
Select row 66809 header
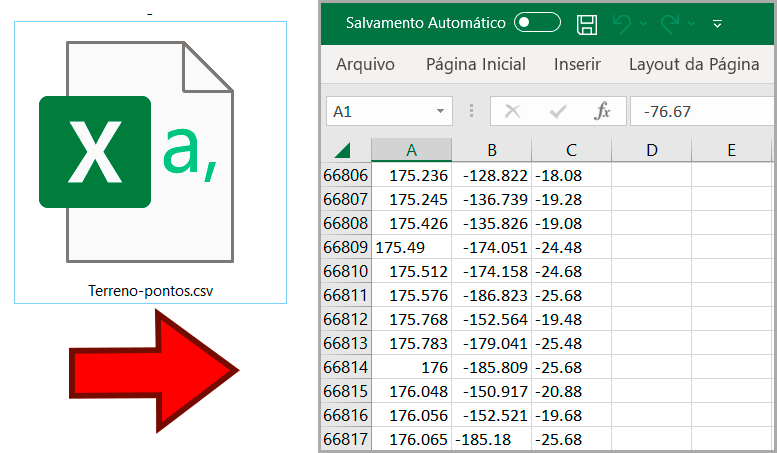coord(346,247)
